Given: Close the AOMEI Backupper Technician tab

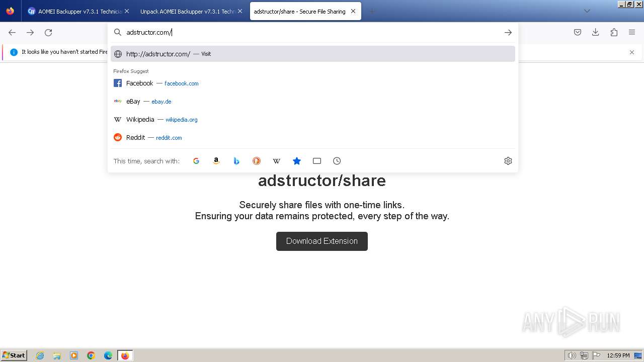Looking at the screenshot, I should [126, 11].
